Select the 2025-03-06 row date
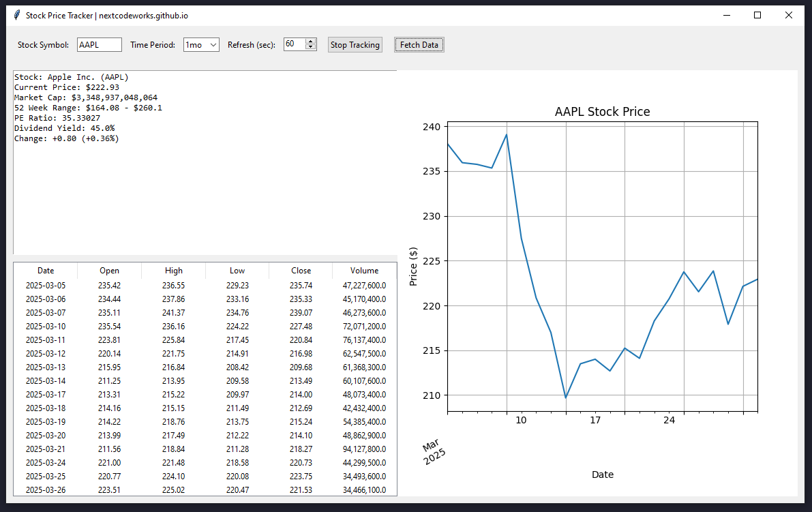This screenshot has height=512, width=812. 46,299
